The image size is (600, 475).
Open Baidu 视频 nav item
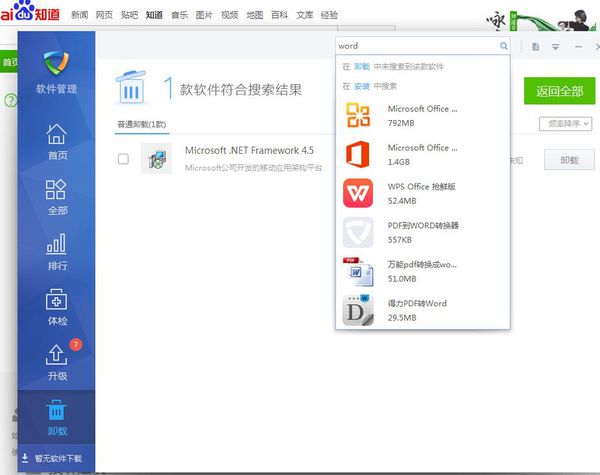point(230,15)
